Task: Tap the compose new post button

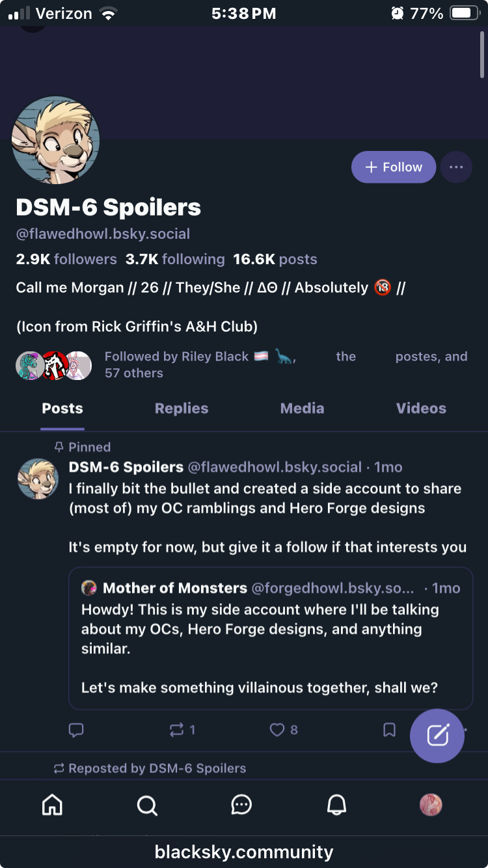Action: [x=437, y=735]
